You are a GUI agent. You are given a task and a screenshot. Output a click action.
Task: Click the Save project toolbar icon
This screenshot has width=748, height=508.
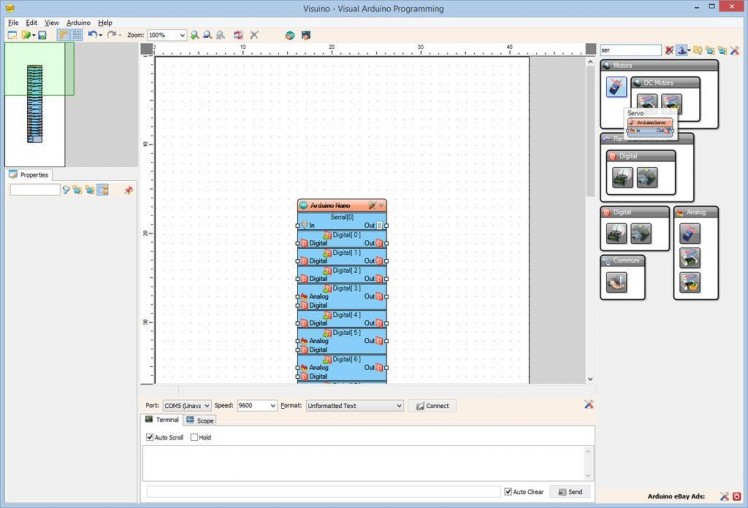[x=42, y=35]
